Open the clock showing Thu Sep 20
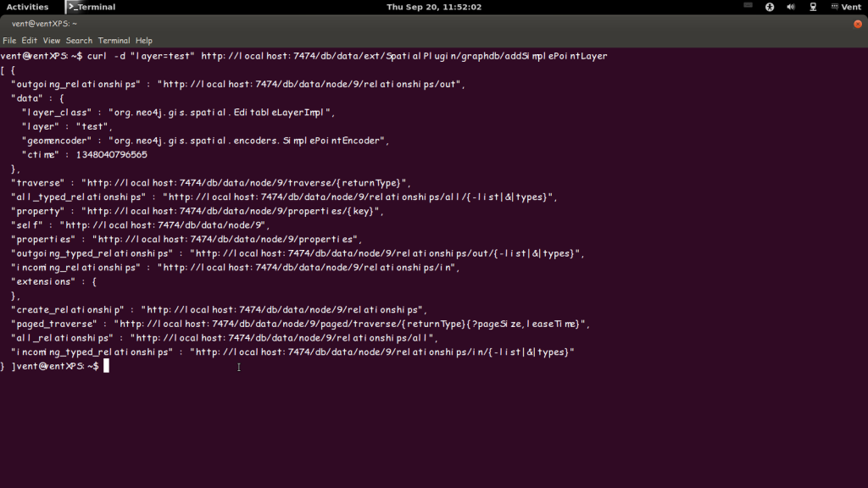 tap(434, 7)
